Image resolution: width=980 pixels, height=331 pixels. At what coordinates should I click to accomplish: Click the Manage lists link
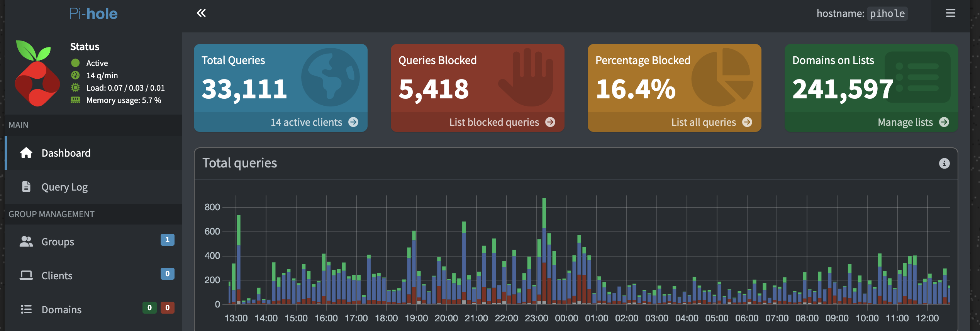coord(905,122)
